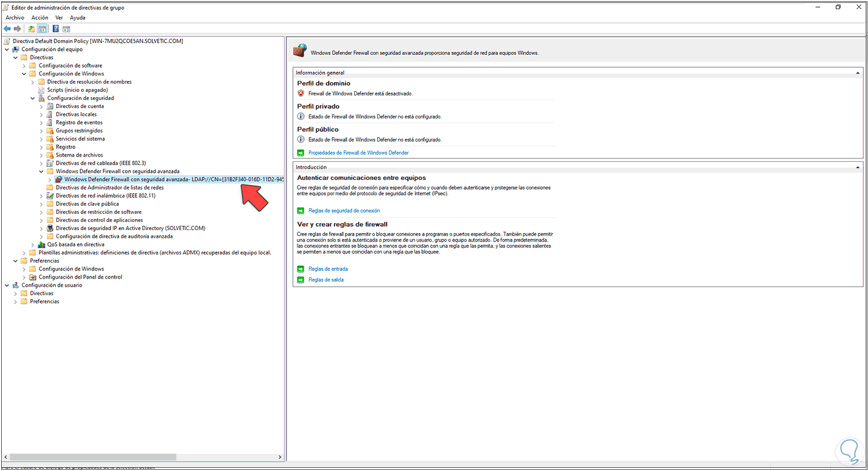Open the Archivo menu

click(x=15, y=17)
